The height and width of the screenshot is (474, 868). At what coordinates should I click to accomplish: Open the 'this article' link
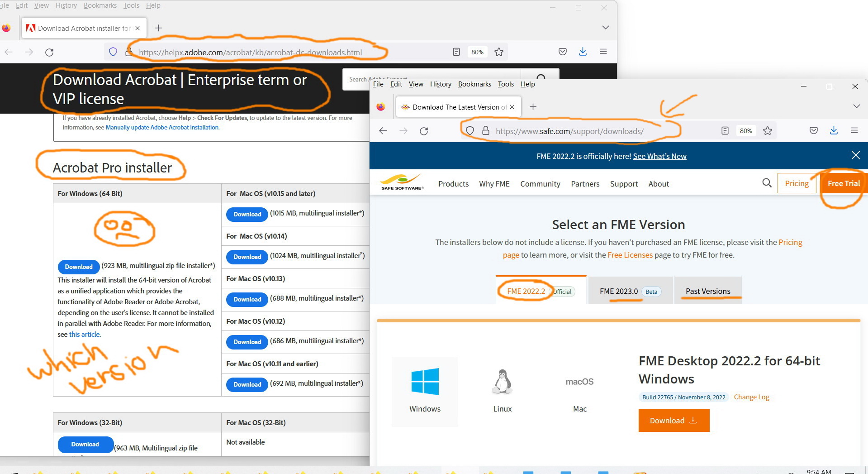85,334
